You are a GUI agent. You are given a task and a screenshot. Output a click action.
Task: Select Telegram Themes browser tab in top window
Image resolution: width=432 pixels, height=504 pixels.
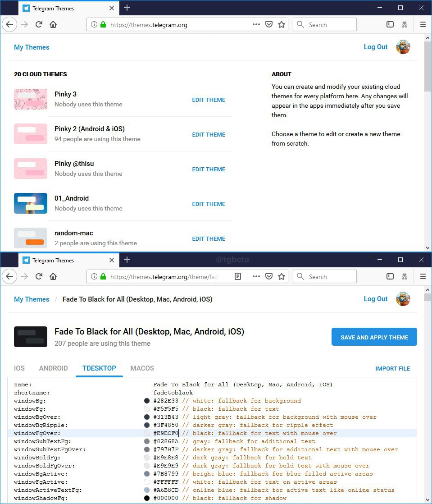point(69,9)
